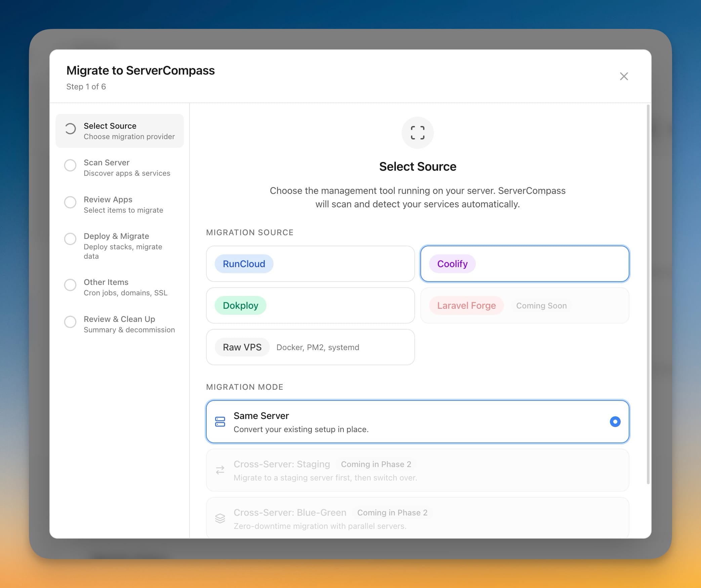The image size is (701, 588).
Task: Go to the Other Items step
Action: (120, 287)
